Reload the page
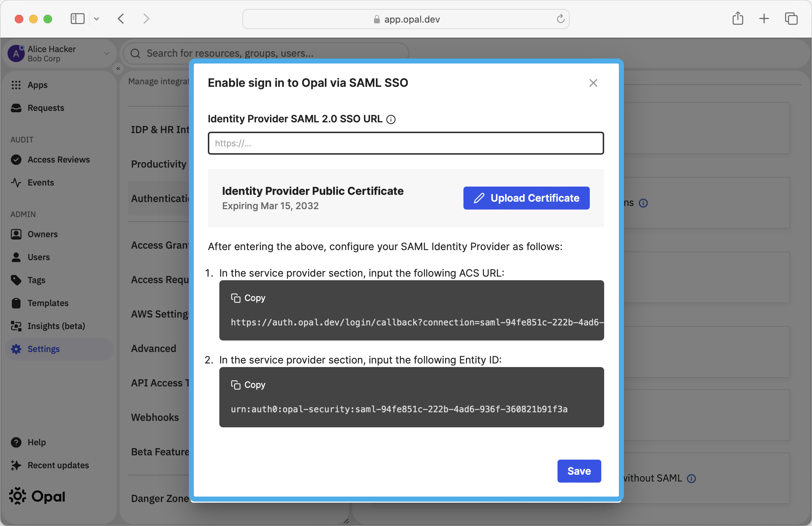 [x=560, y=19]
